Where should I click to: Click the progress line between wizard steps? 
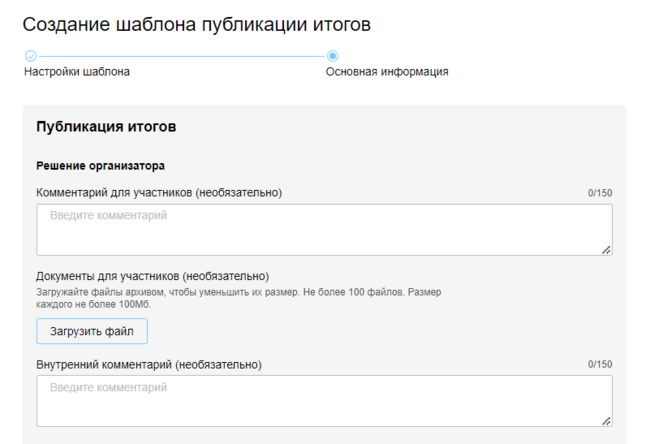click(180, 56)
